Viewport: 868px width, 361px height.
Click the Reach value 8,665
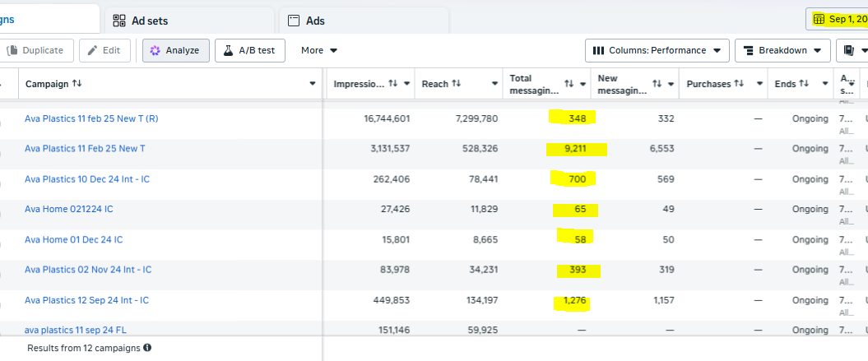coord(484,240)
